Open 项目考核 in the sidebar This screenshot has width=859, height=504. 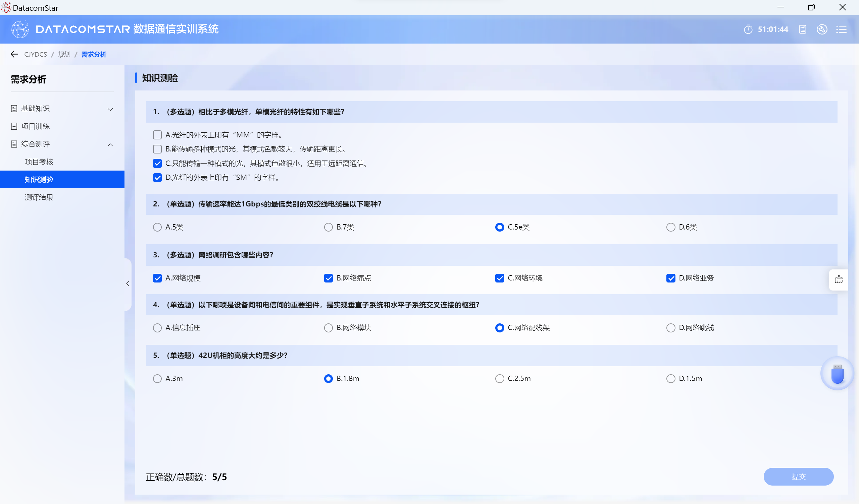pyautogui.click(x=39, y=162)
